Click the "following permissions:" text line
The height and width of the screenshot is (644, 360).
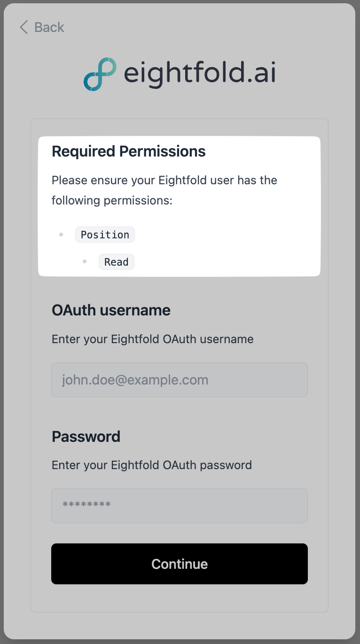[x=112, y=201]
